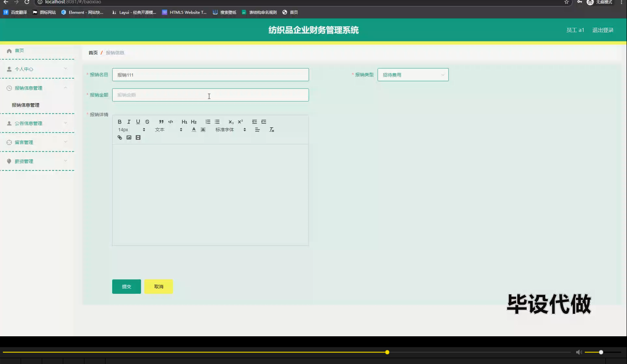The image size is (627, 364).
Task: Open the 搜索壁纸 bookmark
Action: (225, 12)
